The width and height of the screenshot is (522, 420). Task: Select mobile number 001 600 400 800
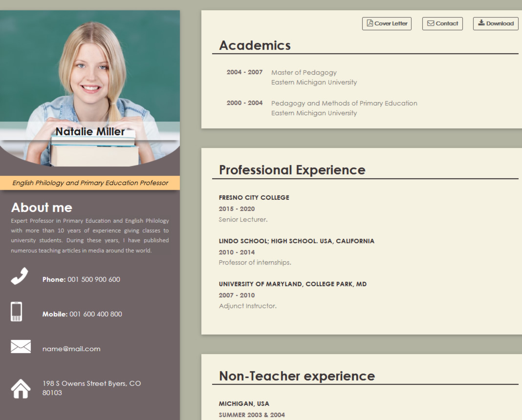(95, 314)
